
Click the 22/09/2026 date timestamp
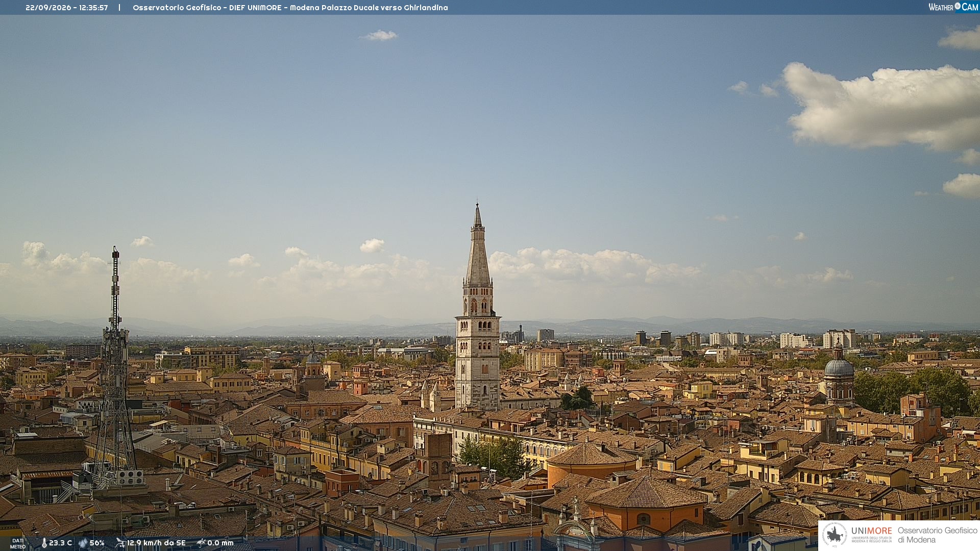pos(48,8)
